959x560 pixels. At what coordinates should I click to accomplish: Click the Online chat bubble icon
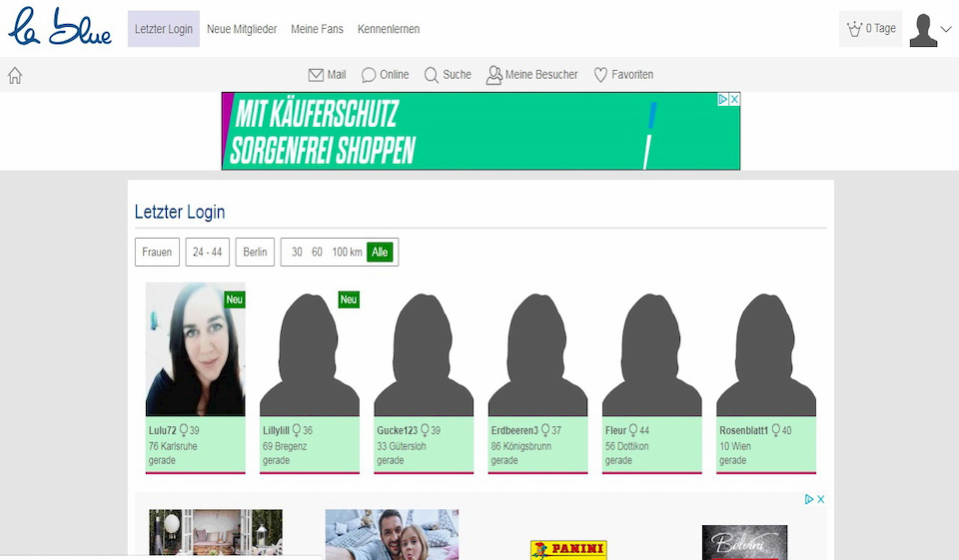click(369, 75)
